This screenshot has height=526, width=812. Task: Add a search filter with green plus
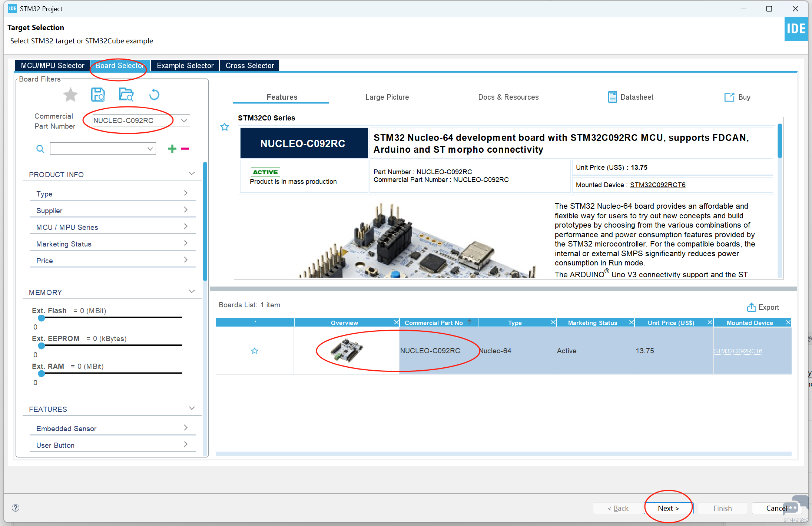[x=172, y=149]
